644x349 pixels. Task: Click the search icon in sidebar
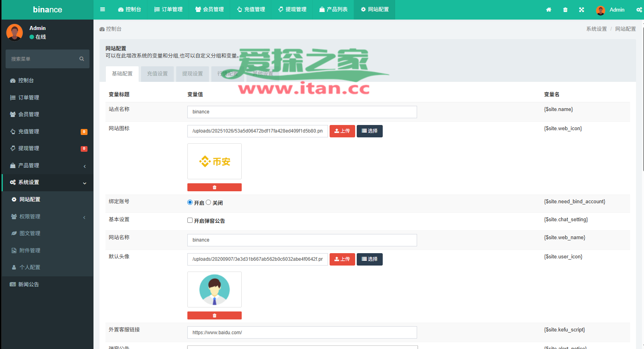coord(81,59)
